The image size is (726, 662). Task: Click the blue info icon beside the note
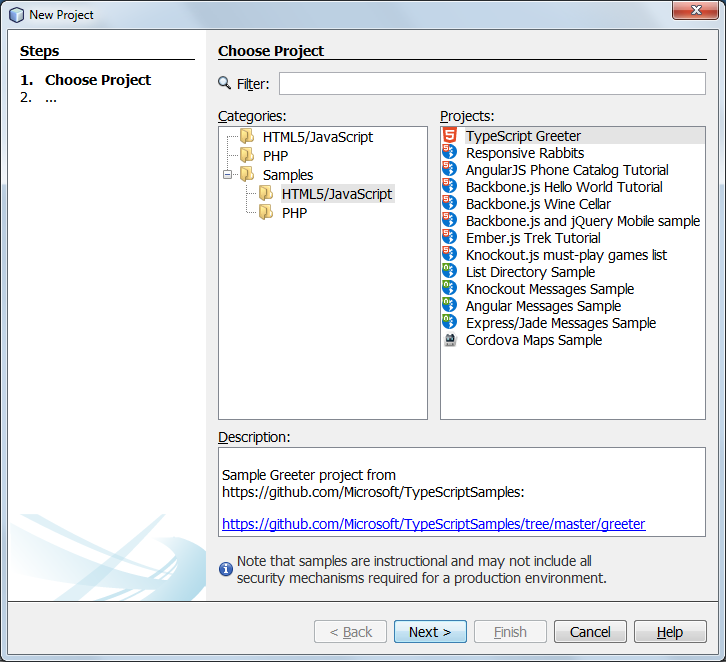pyautogui.click(x=226, y=569)
